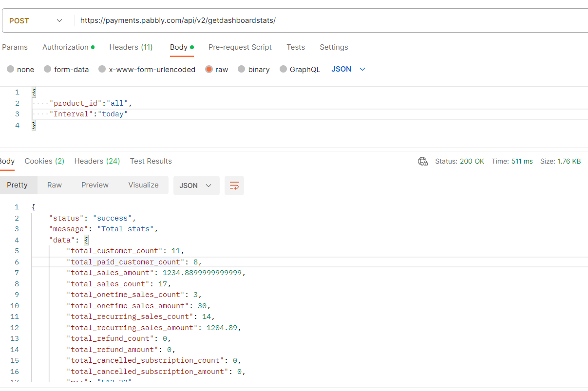Open the response Headers (24) tab
The image size is (588, 391).
coord(97,161)
